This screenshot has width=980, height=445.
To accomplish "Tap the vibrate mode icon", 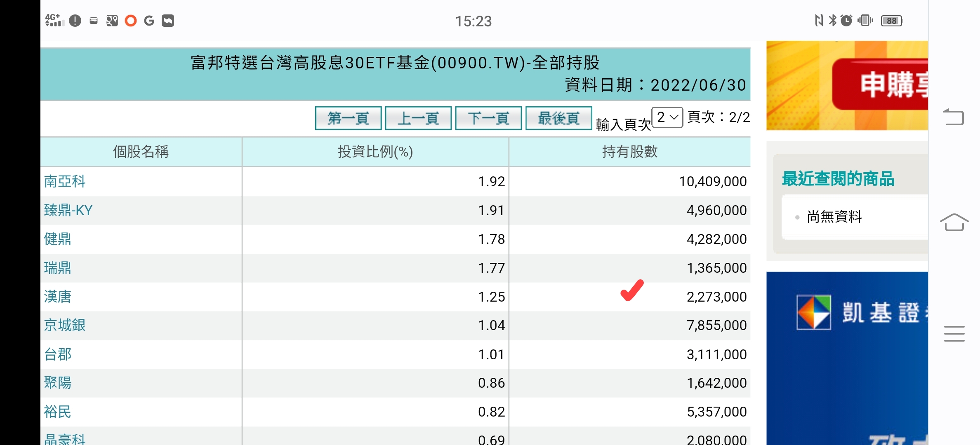I will click(865, 20).
